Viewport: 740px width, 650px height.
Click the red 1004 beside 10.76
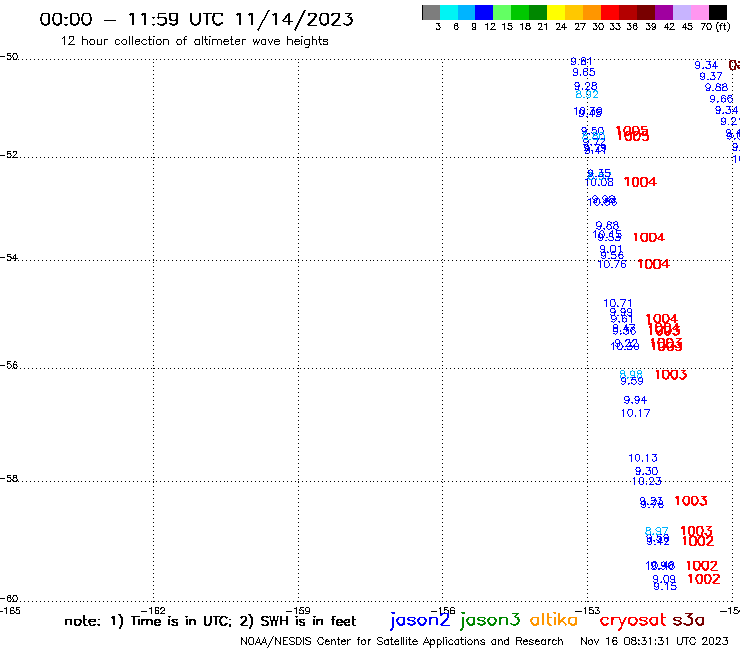click(x=654, y=264)
